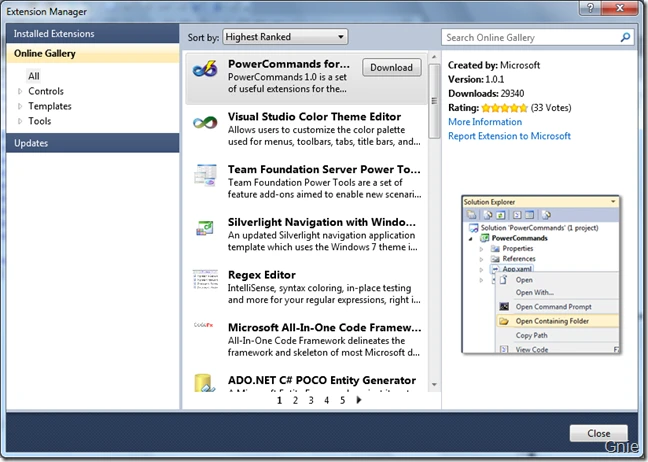Expand the Controls tree node
Viewport: 648px width, 462px height.
(20, 91)
